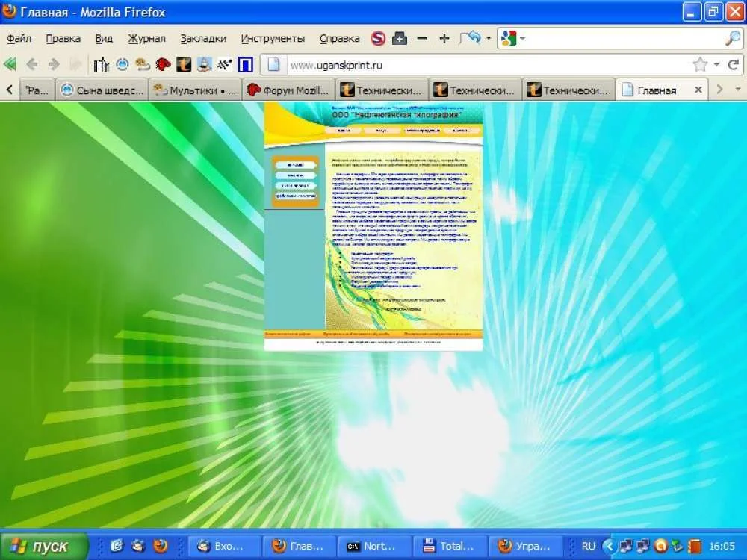Reload the page with refresh icon

pyautogui.click(x=734, y=65)
